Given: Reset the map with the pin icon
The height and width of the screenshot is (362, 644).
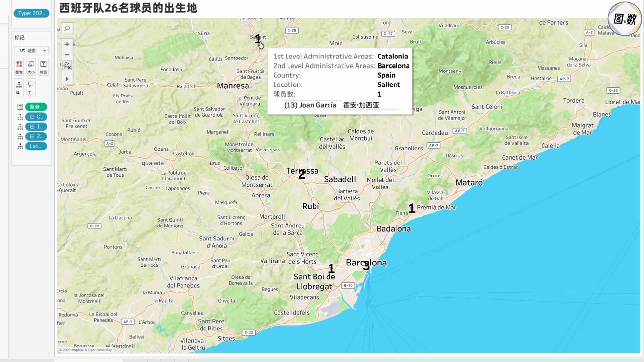Looking at the screenshot, I should click(x=67, y=65).
